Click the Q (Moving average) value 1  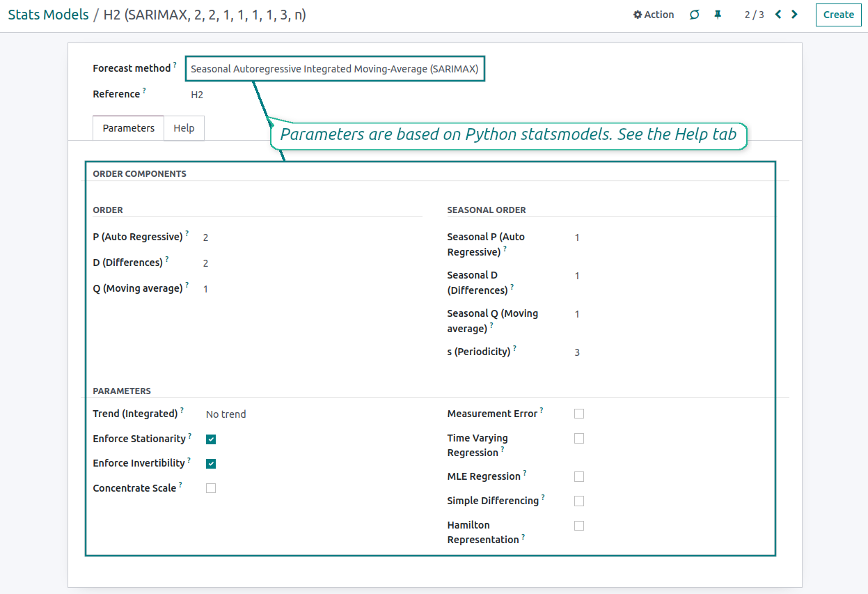(x=206, y=289)
